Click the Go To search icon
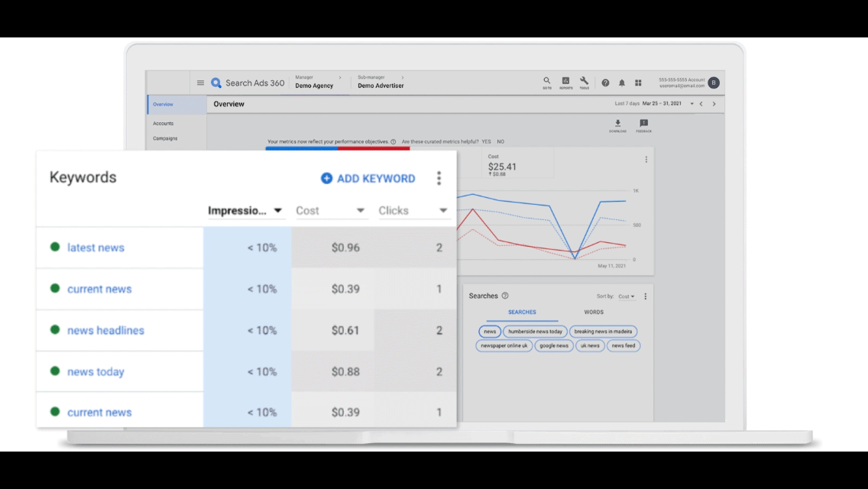The width and height of the screenshot is (868, 489). (546, 81)
